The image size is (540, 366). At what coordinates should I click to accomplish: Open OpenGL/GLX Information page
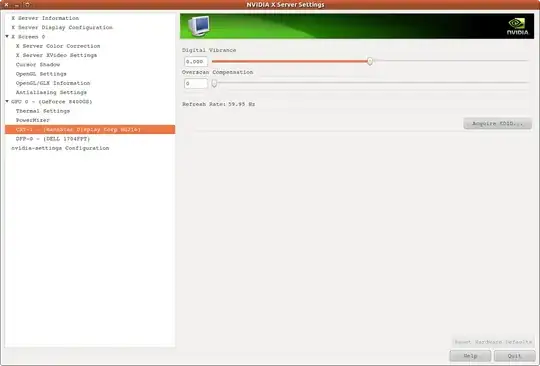53,83
